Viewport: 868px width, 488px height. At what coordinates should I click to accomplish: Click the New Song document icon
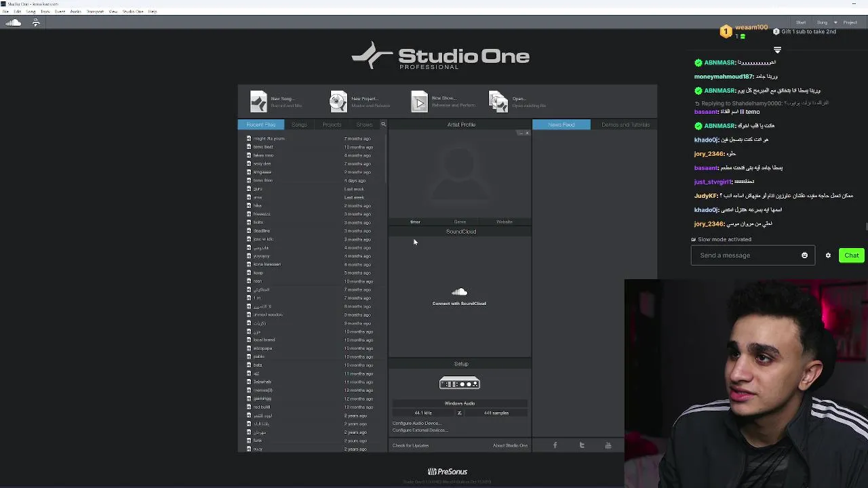(x=258, y=102)
